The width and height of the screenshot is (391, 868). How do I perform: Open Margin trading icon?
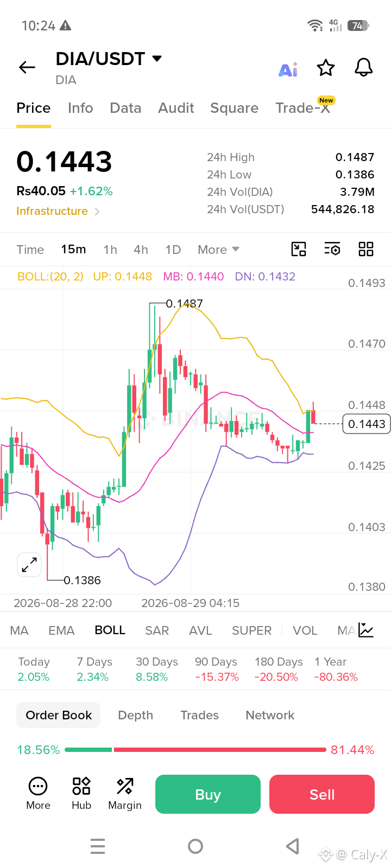point(125,794)
